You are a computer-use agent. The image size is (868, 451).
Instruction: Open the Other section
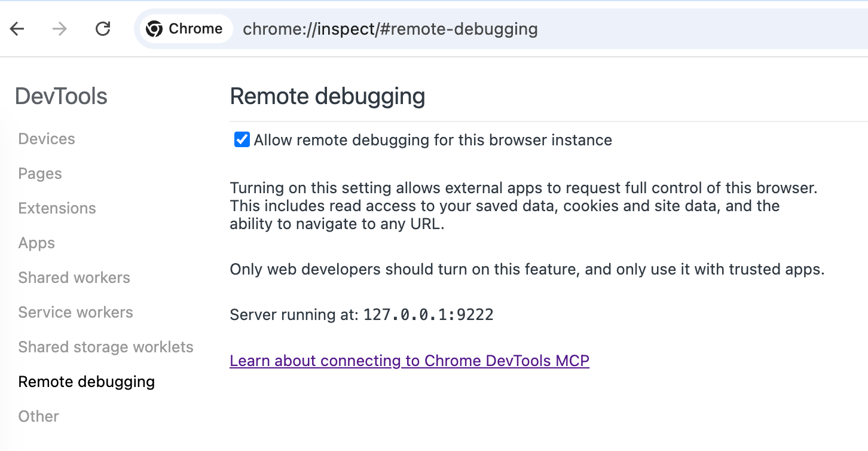point(39,416)
